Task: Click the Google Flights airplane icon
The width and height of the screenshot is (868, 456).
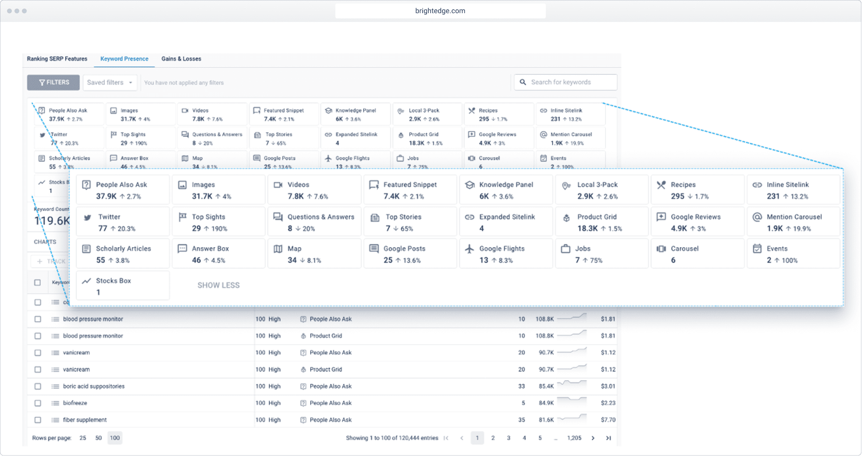Action: point(470,249)
